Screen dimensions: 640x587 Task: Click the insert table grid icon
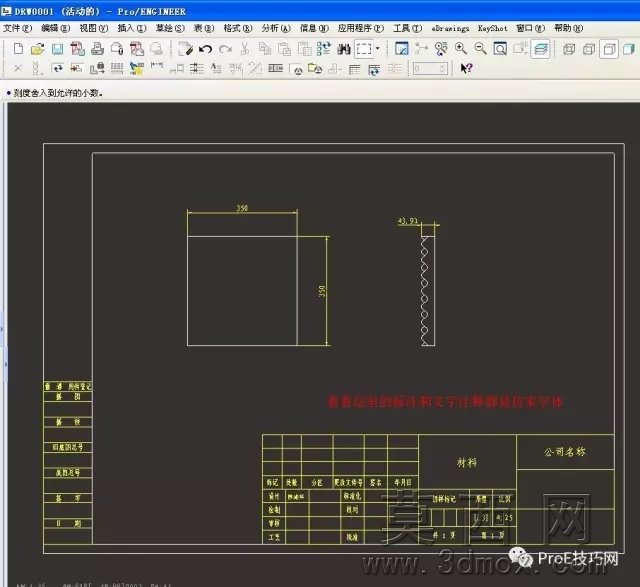point(354,69)
